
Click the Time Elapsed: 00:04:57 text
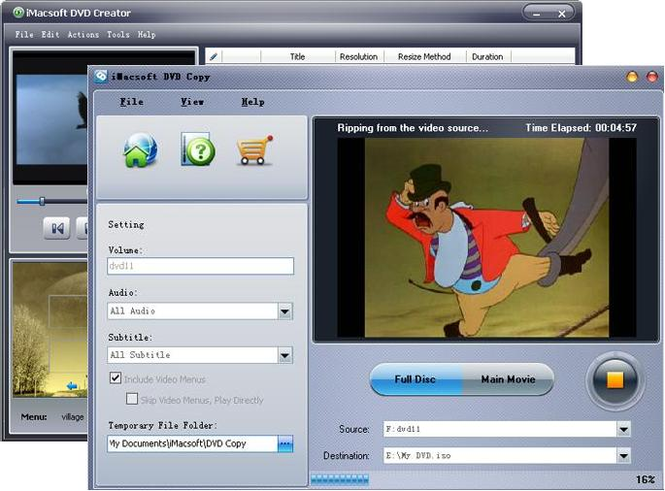(581, 128)
